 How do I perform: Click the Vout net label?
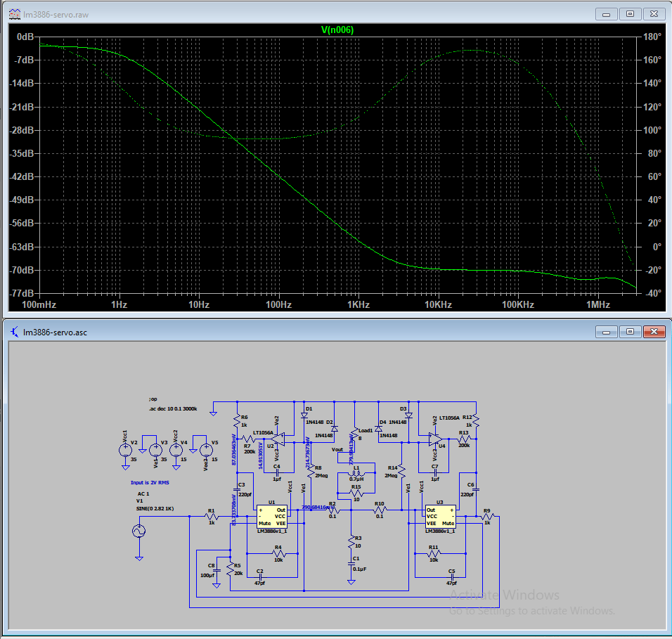(x=337, y=450)
